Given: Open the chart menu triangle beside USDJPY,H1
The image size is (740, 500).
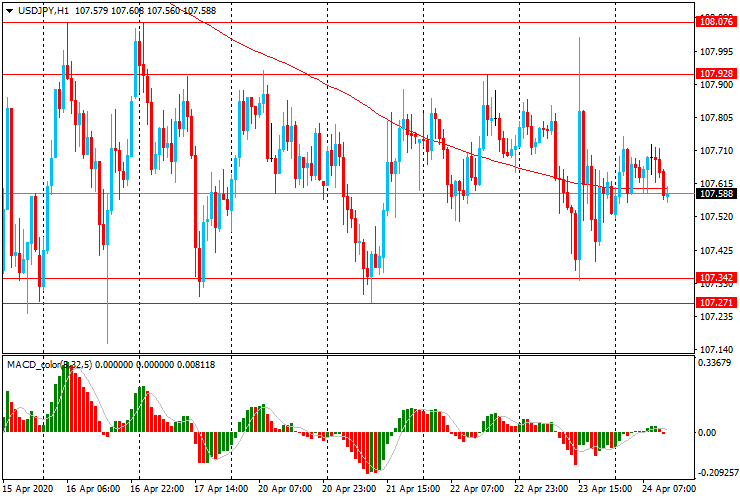Looking at the screenshot, I should point(9,11).
